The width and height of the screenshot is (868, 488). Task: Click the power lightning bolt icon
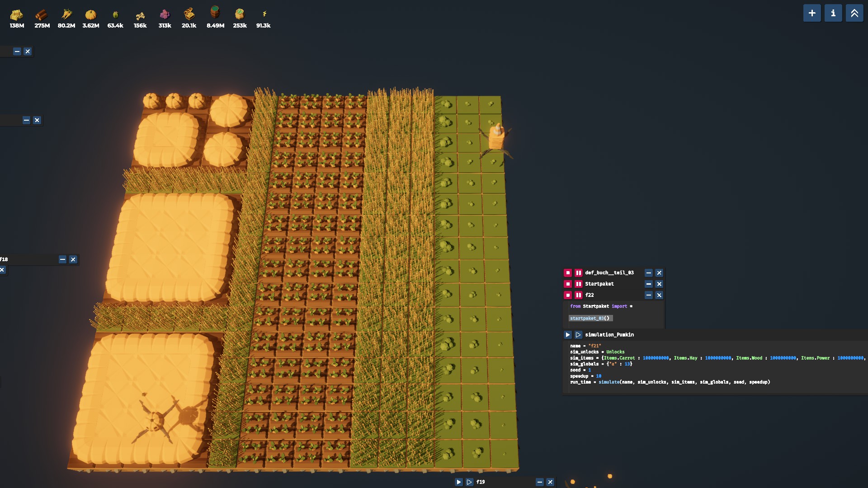tap(264, 14)
